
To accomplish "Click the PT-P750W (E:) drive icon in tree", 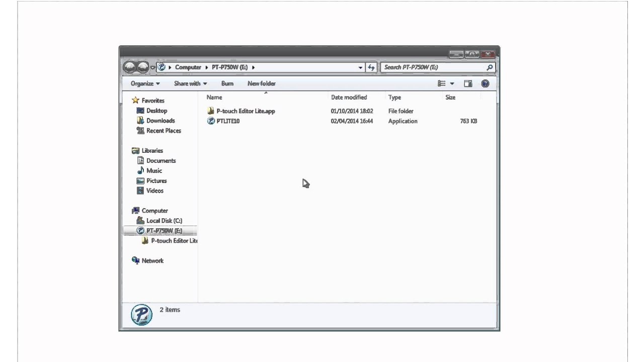I will [140, 231].
